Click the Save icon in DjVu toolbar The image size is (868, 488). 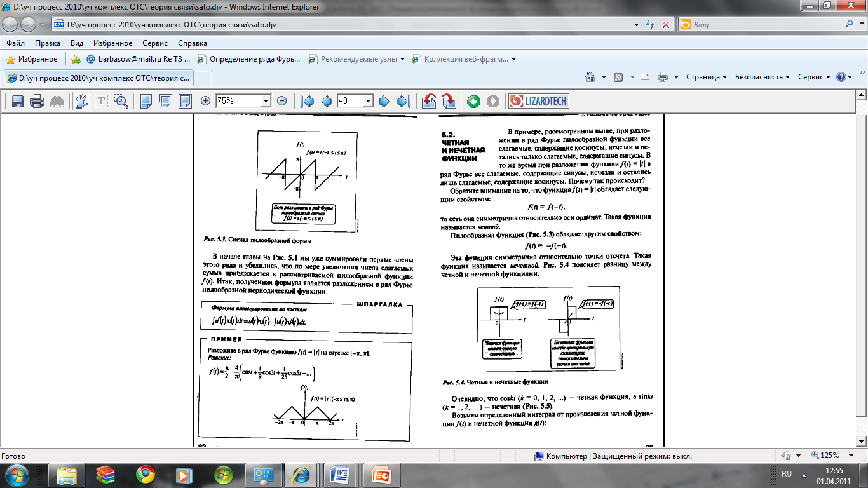18,101
